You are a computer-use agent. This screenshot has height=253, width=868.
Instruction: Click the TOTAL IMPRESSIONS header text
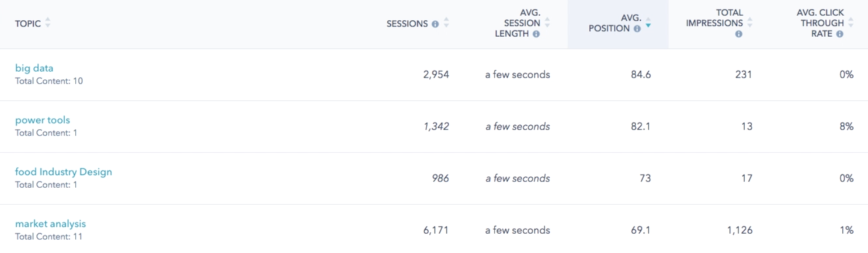click(x=714, y=18)
